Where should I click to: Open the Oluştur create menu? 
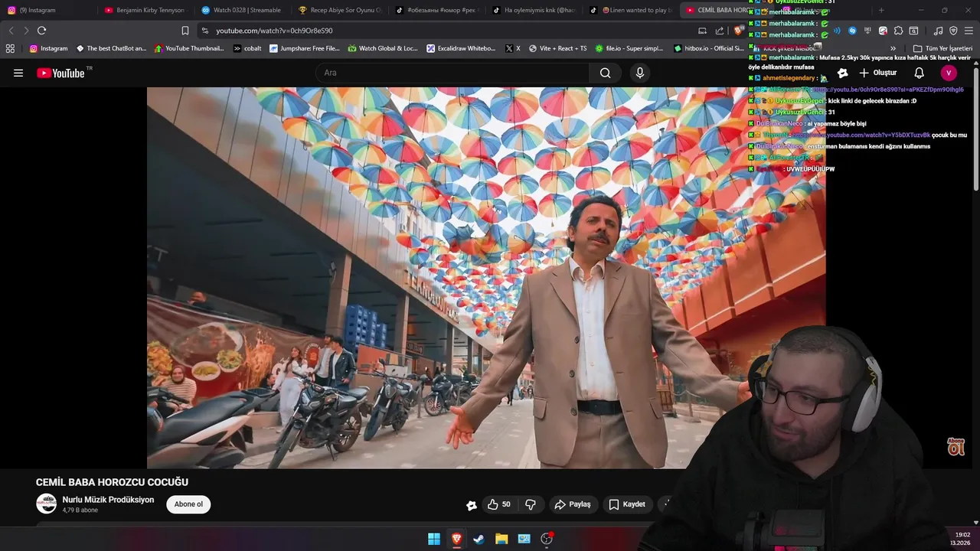(877, 73)
